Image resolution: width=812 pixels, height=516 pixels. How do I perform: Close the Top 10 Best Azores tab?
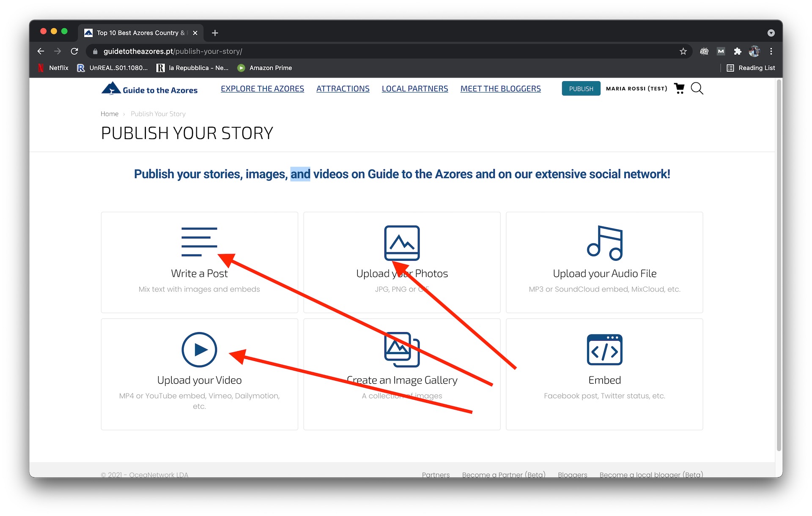coord(195,33)
